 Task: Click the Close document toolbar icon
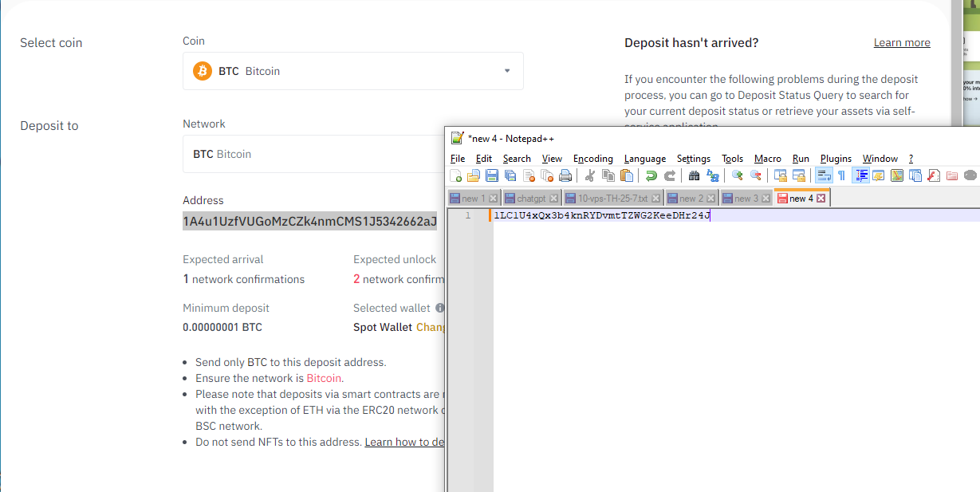[x=529, y=175]
